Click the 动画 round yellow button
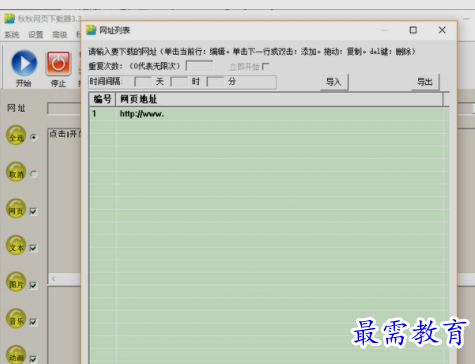Image resolution: width=475 pixels, height=364 pixels. (16, 355)
